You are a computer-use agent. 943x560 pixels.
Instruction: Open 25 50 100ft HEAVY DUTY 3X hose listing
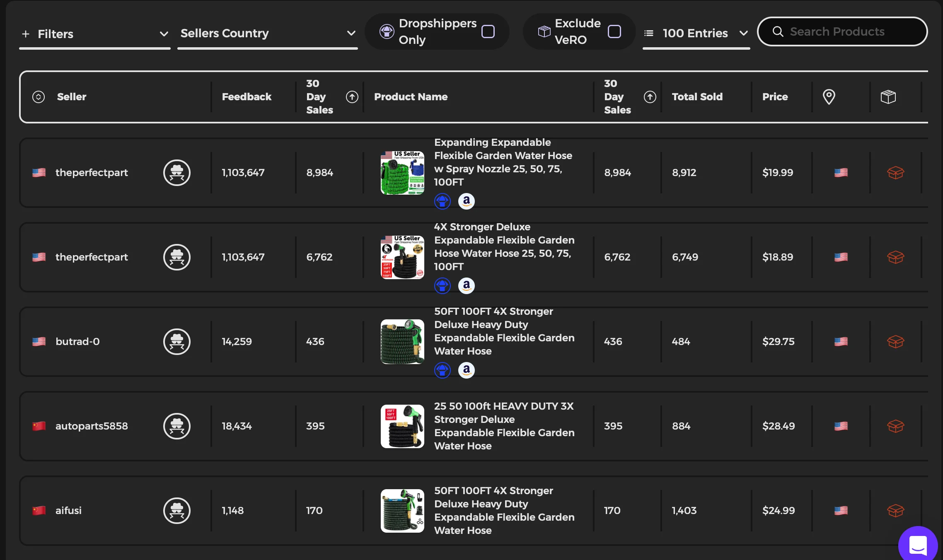click(504, 426)
